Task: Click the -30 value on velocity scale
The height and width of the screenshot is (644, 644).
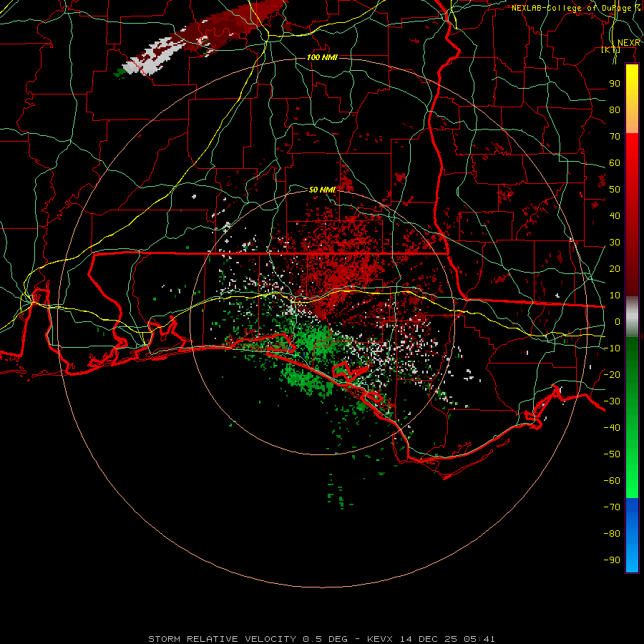Action: coord(612,401)
